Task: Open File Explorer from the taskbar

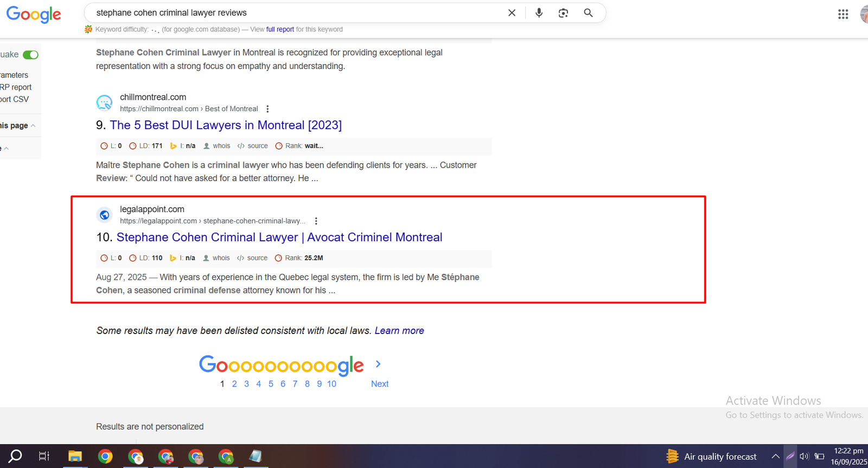Action: click(x=75, y=457)
